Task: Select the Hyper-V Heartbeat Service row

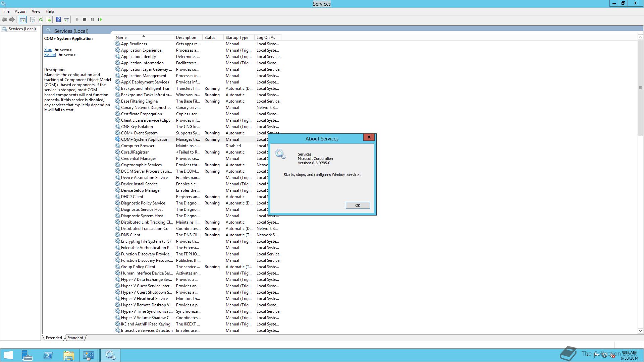Action: pyautogui.click(x=197, y=298)
